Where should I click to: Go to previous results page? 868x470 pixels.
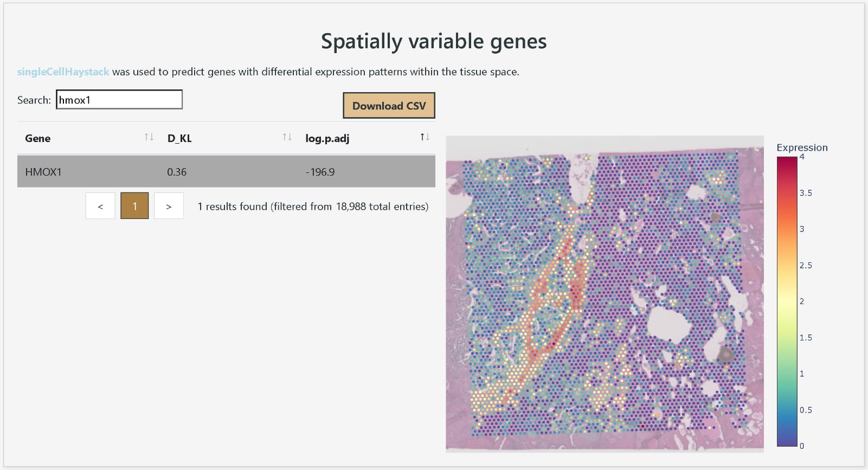pos(100,206)
